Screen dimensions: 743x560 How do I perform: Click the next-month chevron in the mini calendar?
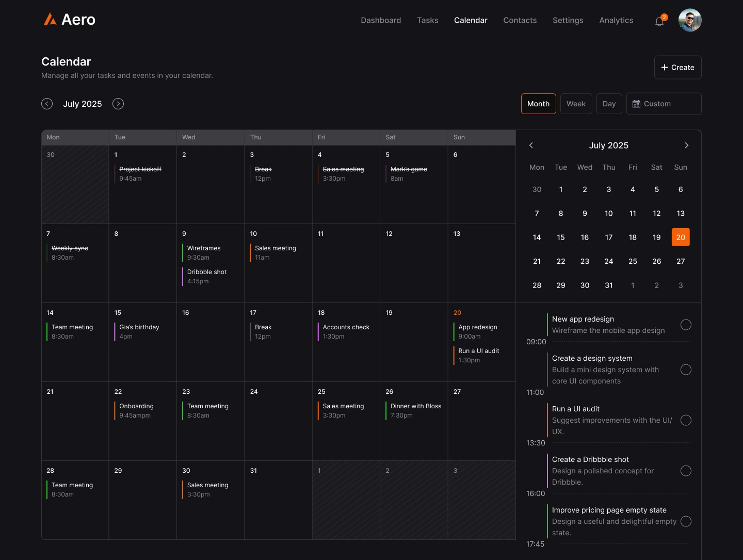(x=687, y=146)
